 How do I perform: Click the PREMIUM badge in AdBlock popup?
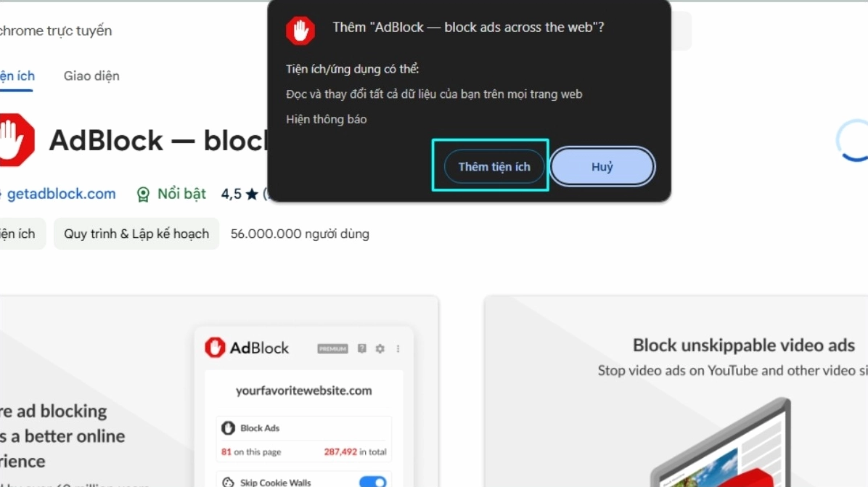point(332,348)
